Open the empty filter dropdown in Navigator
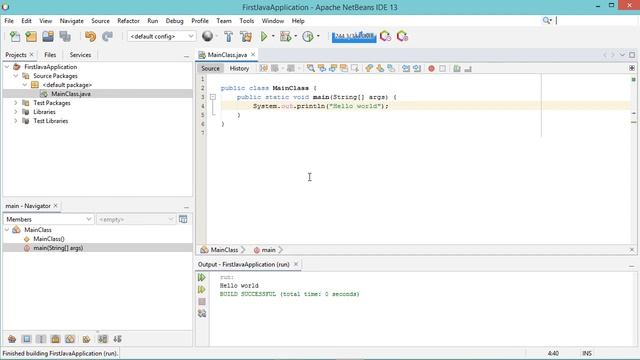Image resolution: width=640 pixels, height=360 pixels. pos(136,219)
